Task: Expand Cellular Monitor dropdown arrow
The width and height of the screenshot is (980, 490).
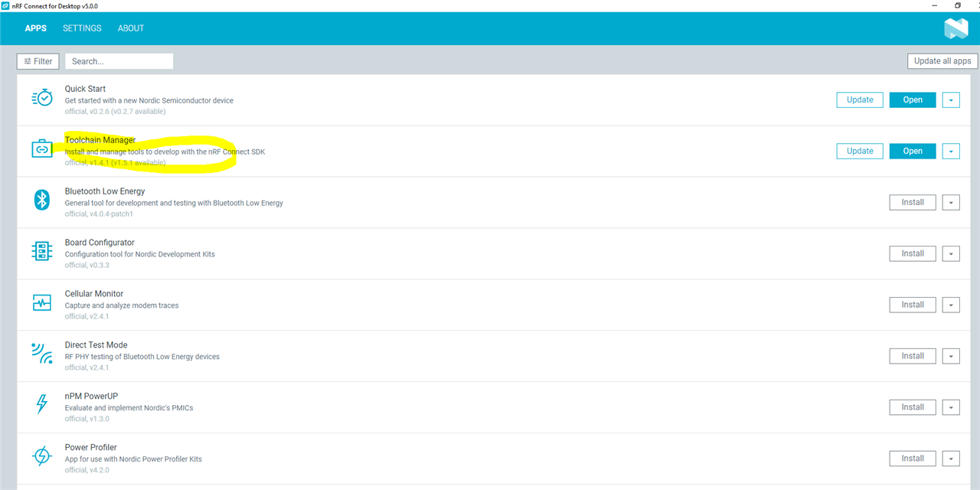Action: click(951, 305)
